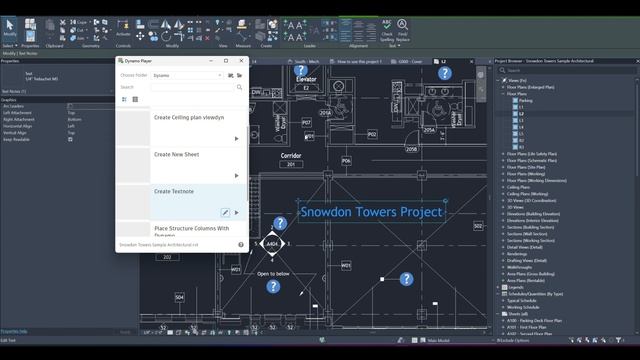Image resolution: width=640 pixels, height=360 pixels.
Task: Collapse the Sheets (all) node
Action: click(498, 314)
